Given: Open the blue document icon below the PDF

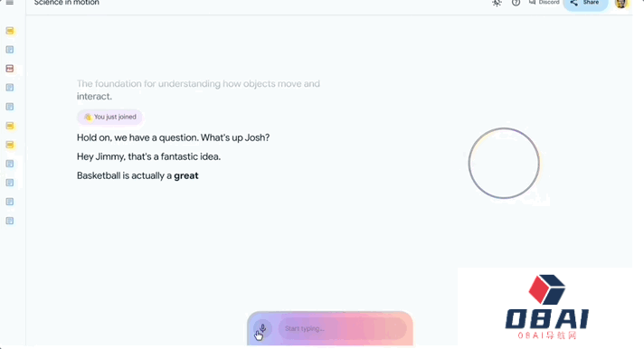Looking at the screenshot, I should click(10, 88).
